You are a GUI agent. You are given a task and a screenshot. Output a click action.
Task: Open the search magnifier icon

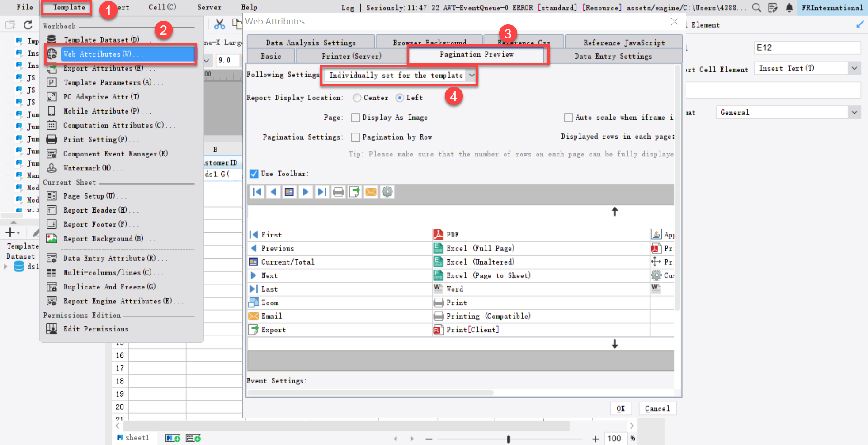[756, 7]
